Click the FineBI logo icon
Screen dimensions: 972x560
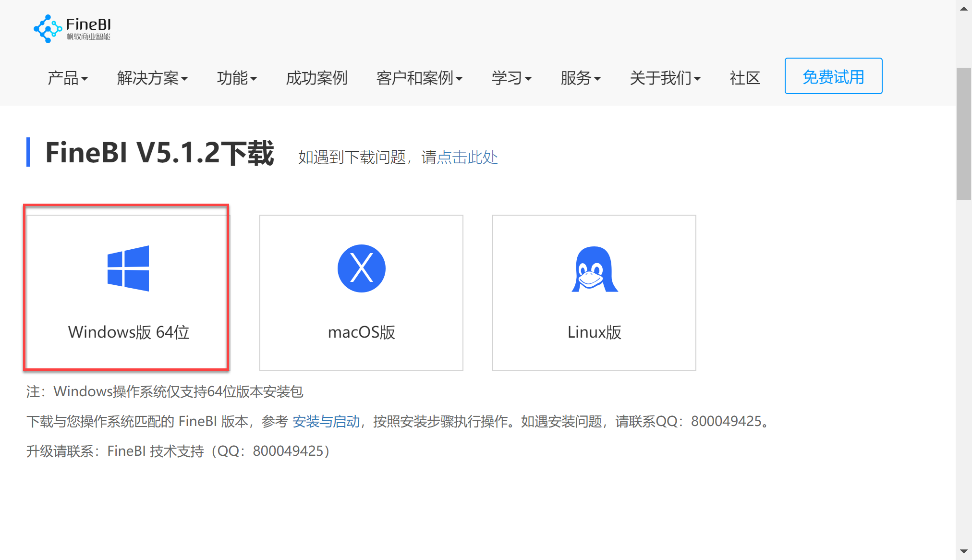tap(47, 29)
